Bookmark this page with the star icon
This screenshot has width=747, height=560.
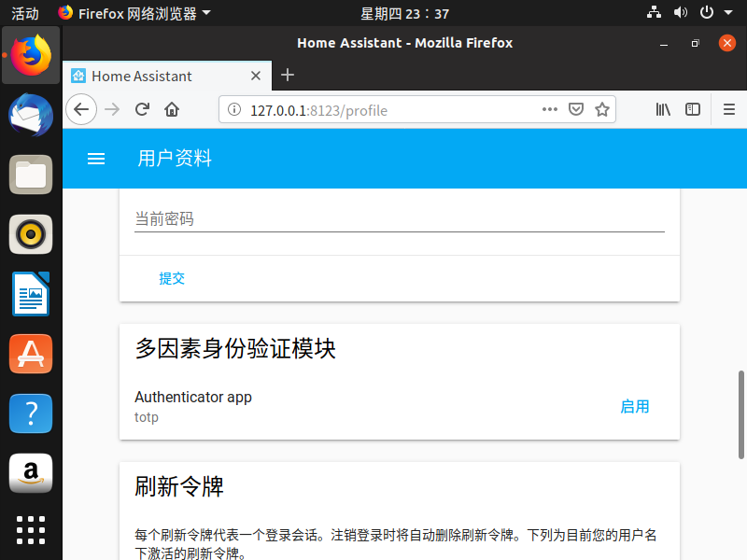tap(602, 109)
